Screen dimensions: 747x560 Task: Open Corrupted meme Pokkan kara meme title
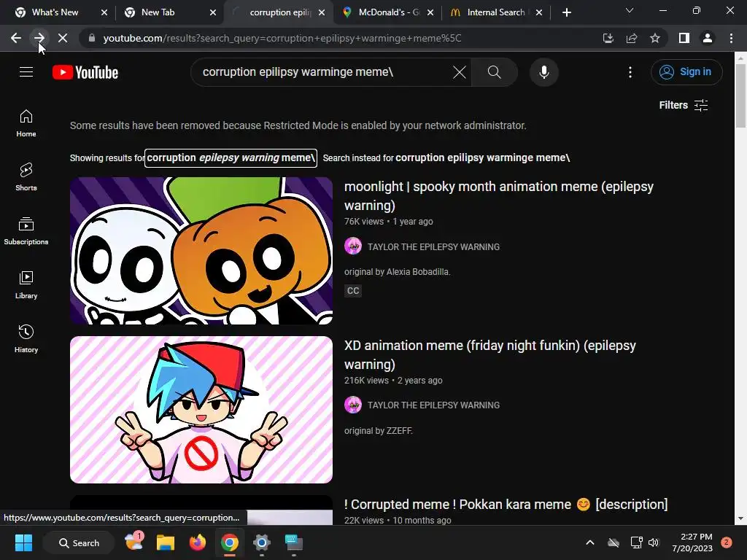[506, 505]
